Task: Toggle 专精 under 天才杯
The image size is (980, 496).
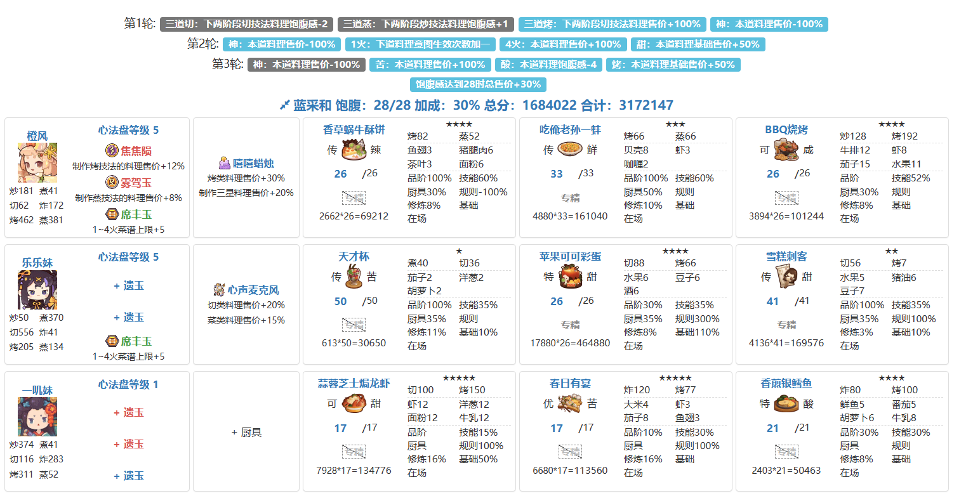Action: pos(354,325)
